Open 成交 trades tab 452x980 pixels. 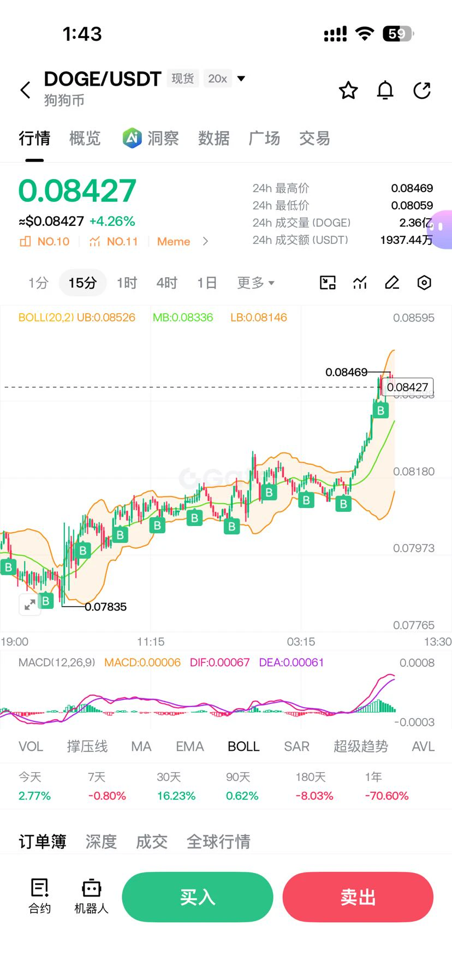click(x=152, y=841)
